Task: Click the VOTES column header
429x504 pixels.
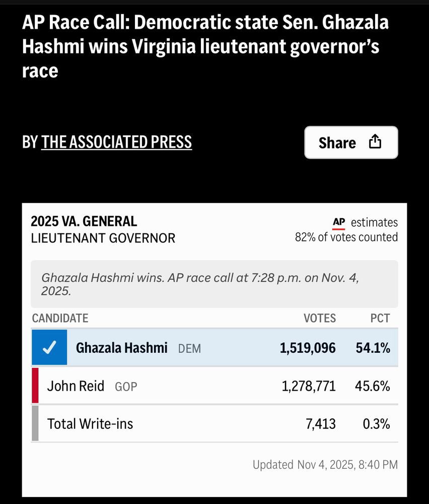Action: click(320, 318)
